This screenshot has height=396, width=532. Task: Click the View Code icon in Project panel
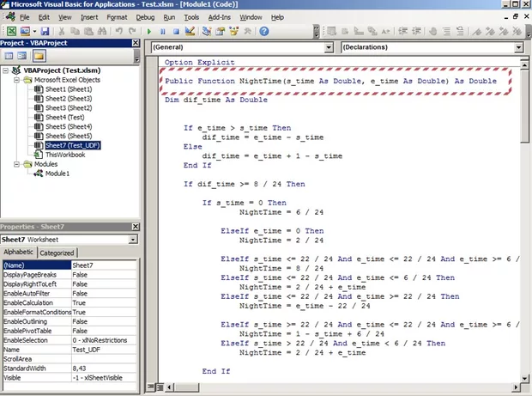coord(8,56)
